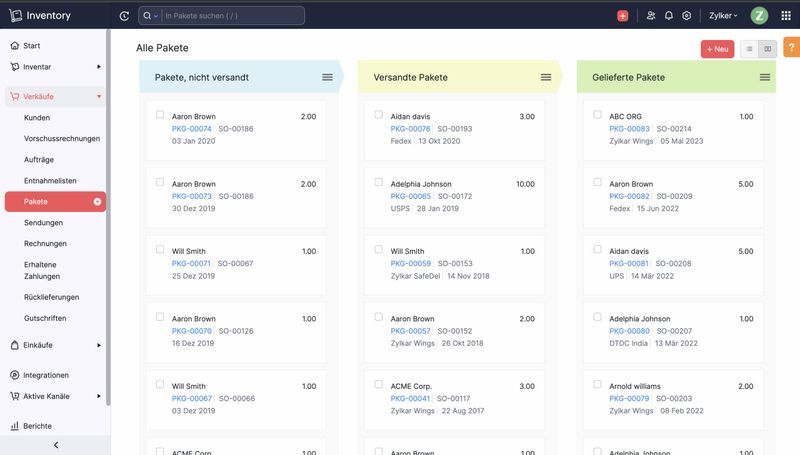
Task: Collapse the sidebar with chevron arrow
Action: pos(56,445)
